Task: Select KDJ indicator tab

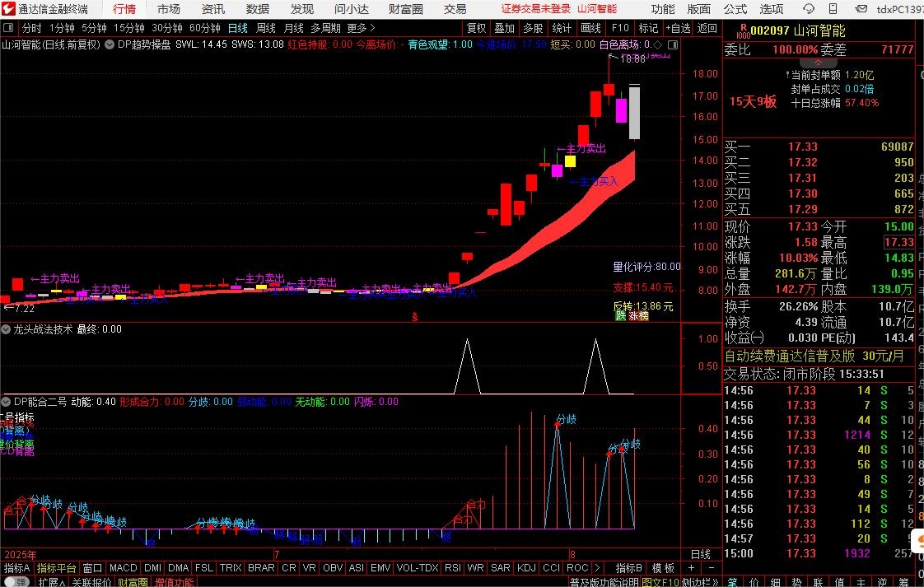Action: coord(526,568)
